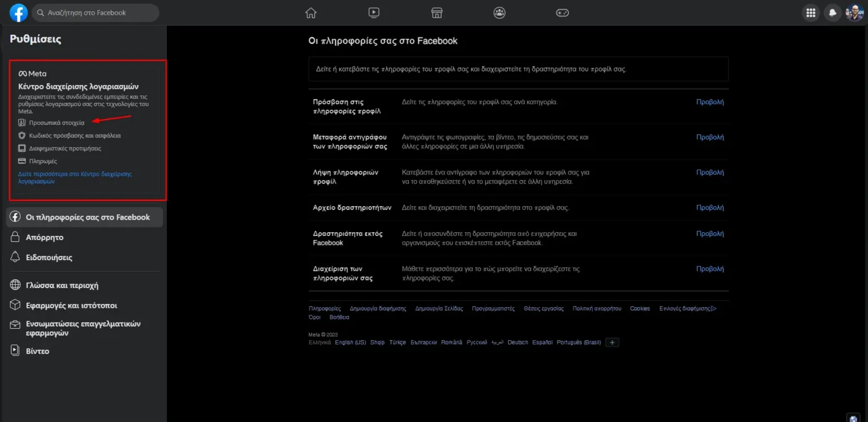Open the notifications bell
Viewport: 868px width, 422px height.
coord(833,12)
